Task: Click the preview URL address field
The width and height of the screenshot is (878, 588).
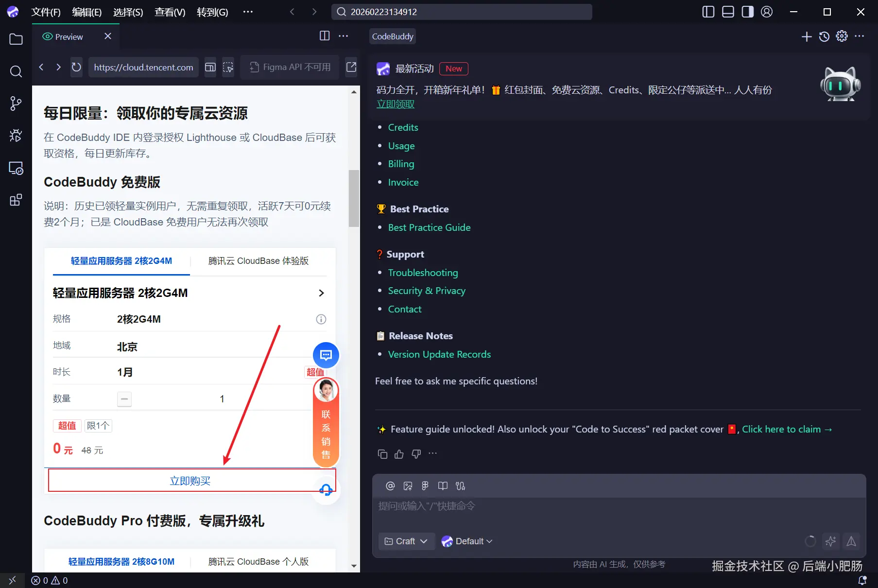Action: point(144,67)
